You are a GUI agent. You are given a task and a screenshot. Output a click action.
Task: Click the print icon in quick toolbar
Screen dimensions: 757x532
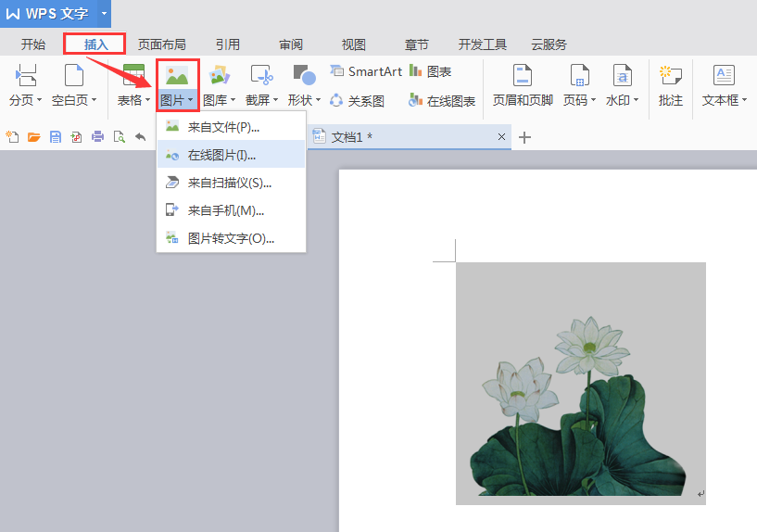point(97,137)
